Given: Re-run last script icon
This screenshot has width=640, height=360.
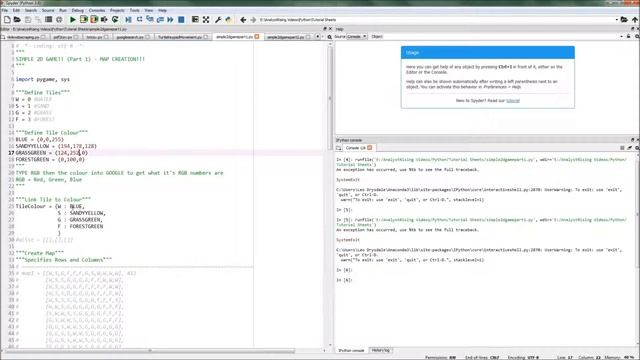Looking at the screenshot, I should click(115, 20).
